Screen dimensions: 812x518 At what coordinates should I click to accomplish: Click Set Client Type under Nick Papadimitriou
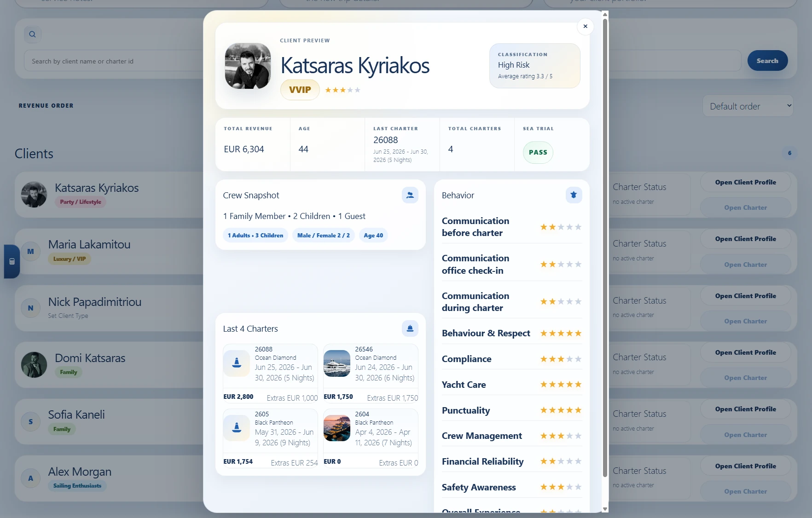tap(68, 316)
